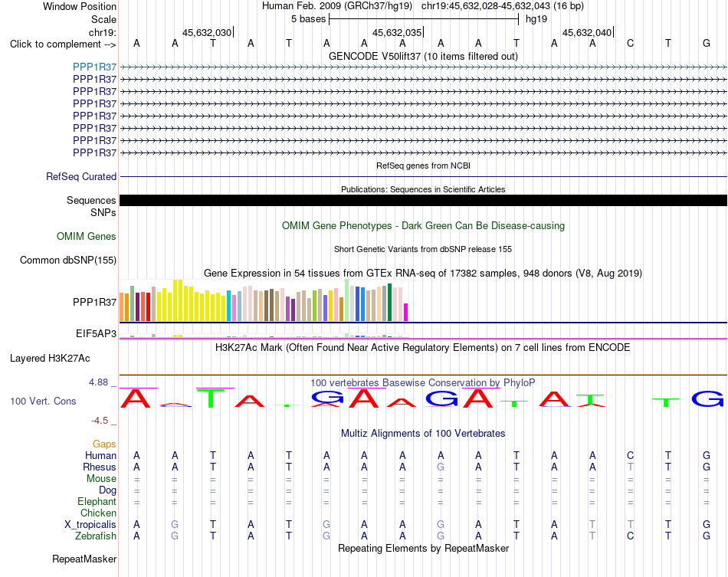The width and height of the screenshot is (728, 577).
Task: Click the 45,632,035 ruler position label
Action: (397, 32)
